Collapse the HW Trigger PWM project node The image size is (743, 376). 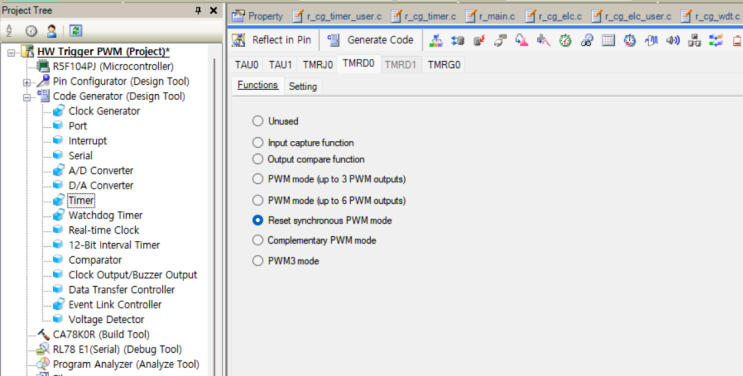tap(11, 52)
